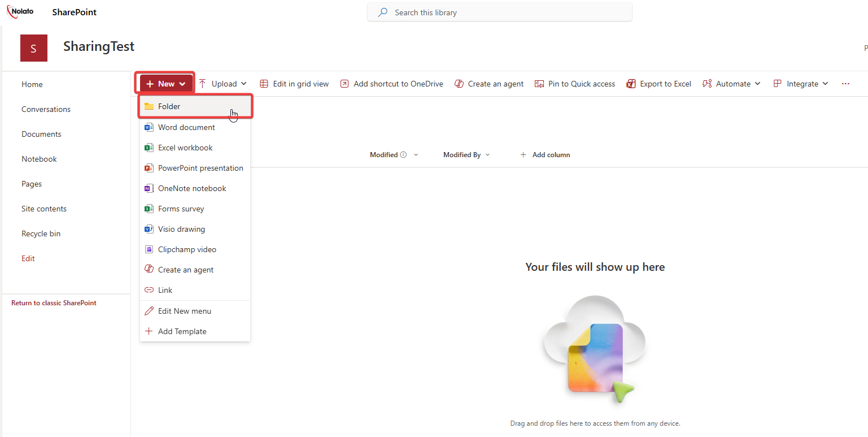Click the Create an agent icon in menu

pyautogui.click(x=149, y=270)
